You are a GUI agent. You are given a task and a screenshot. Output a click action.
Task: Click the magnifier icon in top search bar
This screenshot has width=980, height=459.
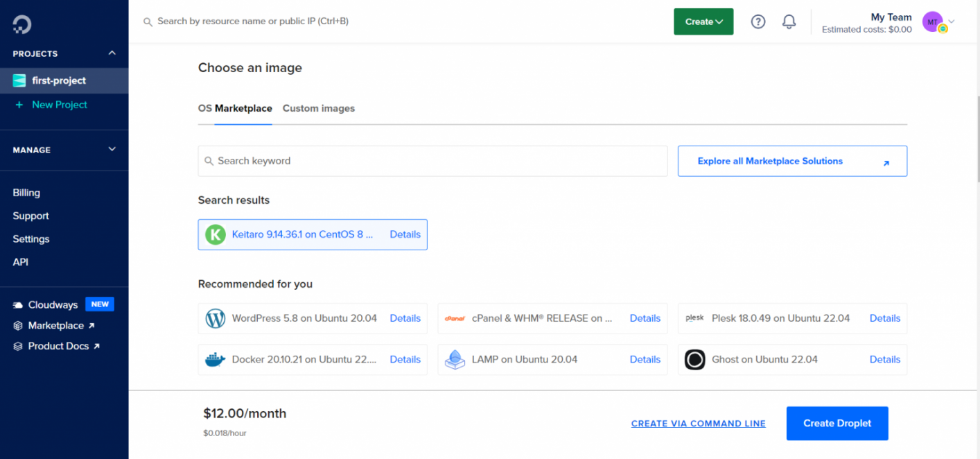click(148, 22)
